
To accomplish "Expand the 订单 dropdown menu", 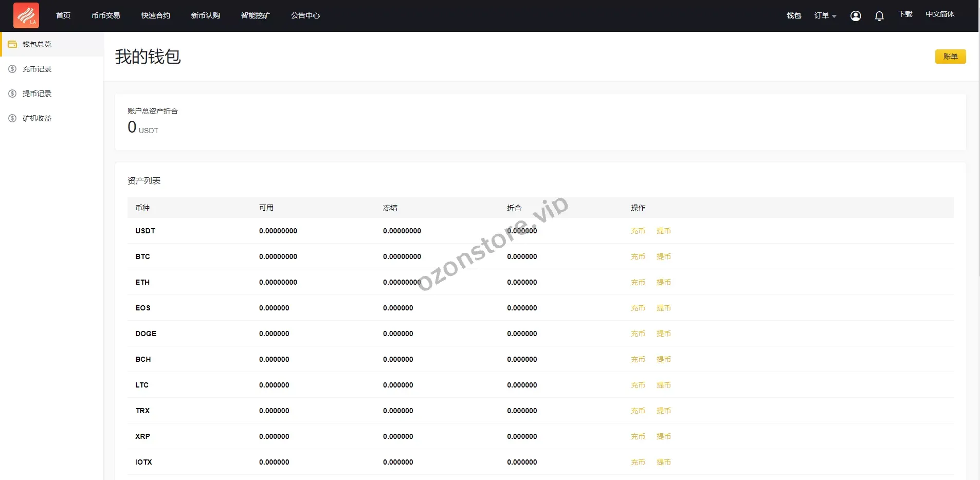I will (825, 16).
